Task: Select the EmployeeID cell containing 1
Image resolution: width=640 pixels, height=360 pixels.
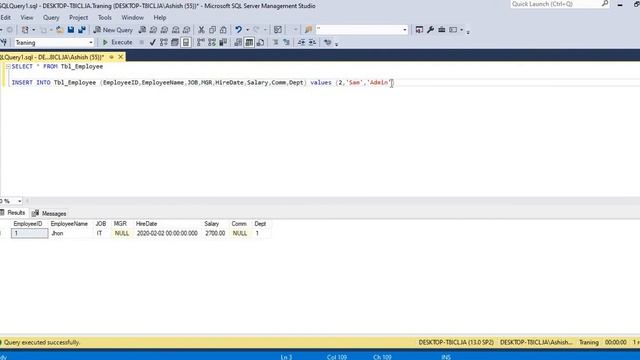Action: 29,233
